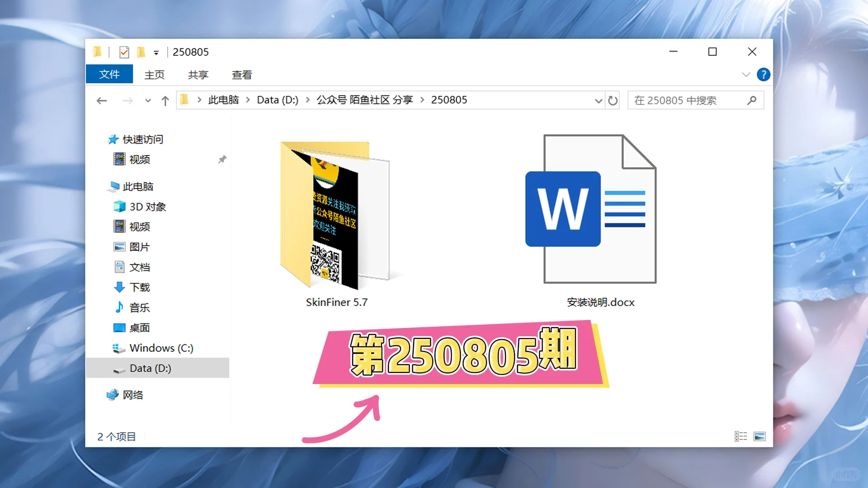Click the back arrow to return

(101, 100)
